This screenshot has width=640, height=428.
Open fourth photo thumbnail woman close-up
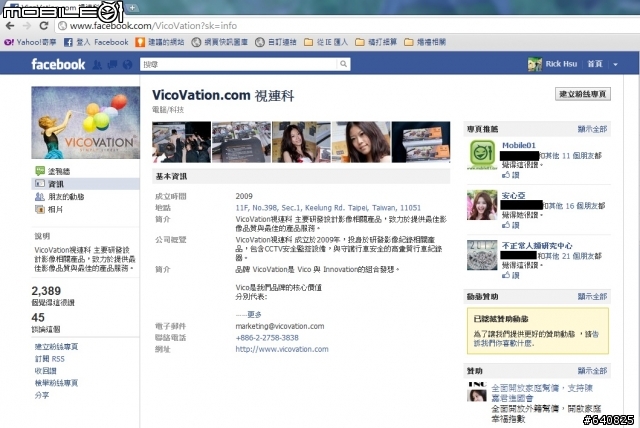click(x=361, y=142)
